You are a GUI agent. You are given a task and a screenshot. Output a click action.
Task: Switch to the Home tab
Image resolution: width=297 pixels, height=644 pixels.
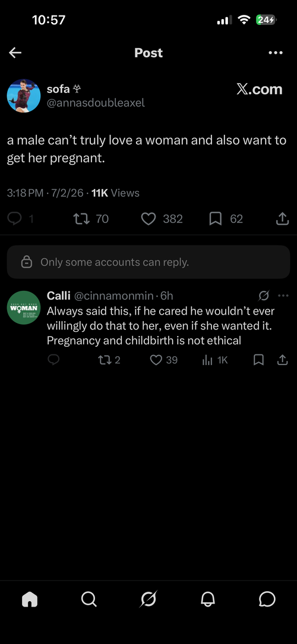click(x=30, y=599)
